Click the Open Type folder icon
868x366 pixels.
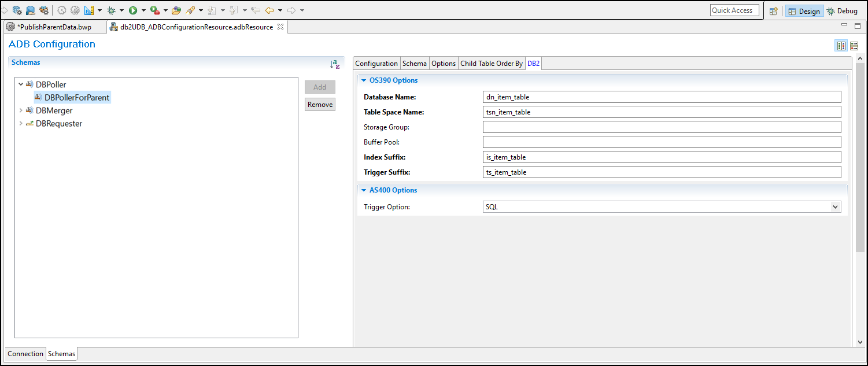point(176,10)
